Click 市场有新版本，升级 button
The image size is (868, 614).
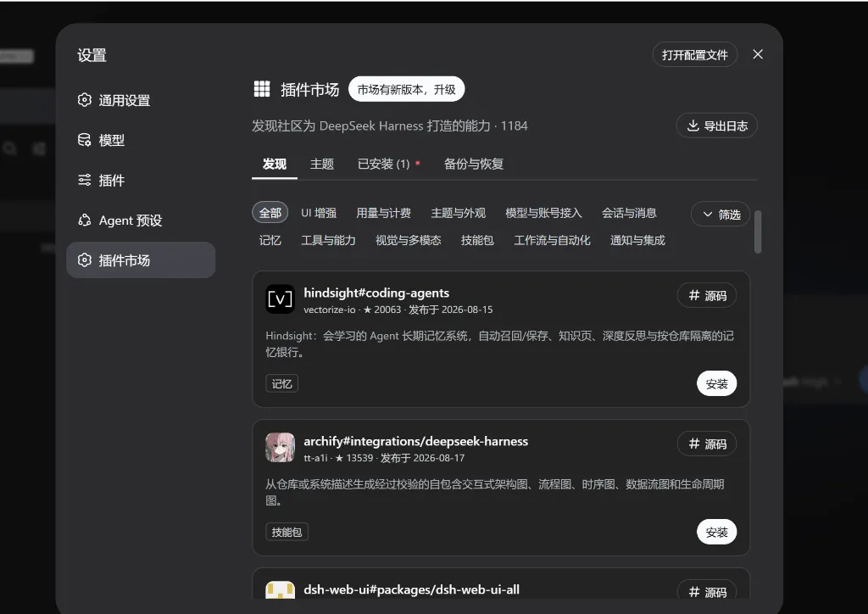(x=406, y=89)
